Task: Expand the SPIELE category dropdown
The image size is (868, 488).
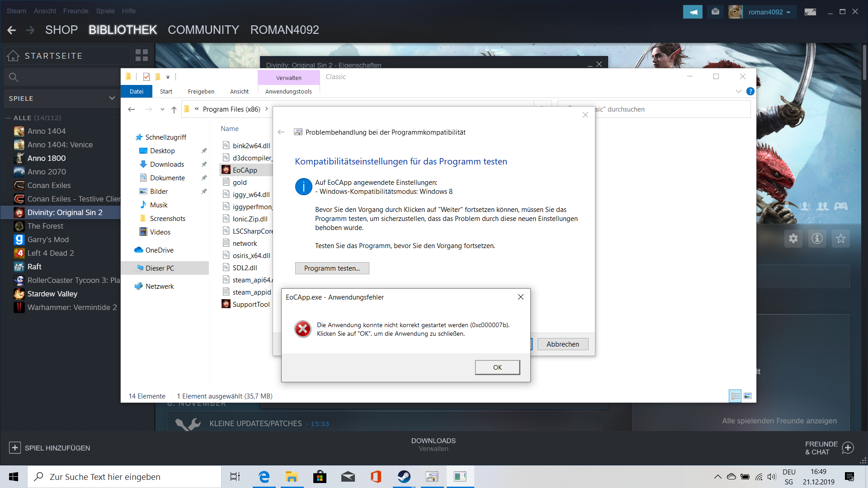Action: pos(112,98)
